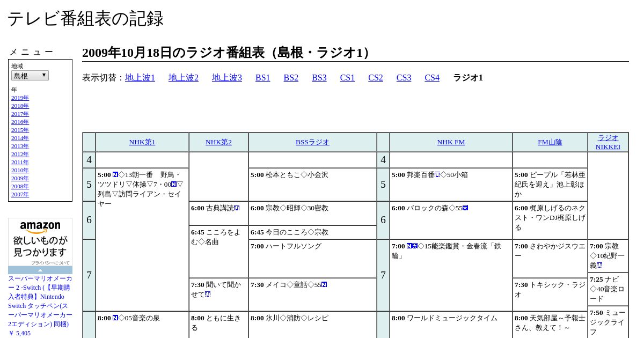Select the 7:00 ハートフルソング entry
644x338 pixels.
tap(313, 259)
